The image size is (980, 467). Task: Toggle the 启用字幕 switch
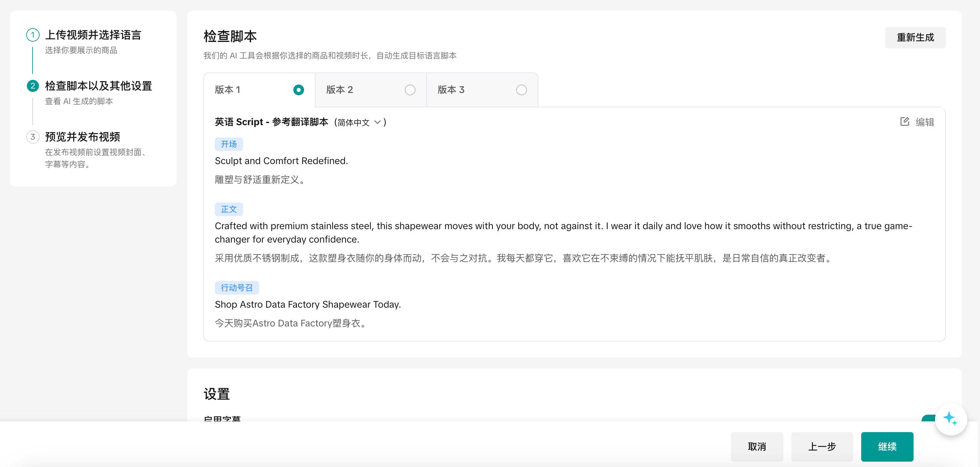928,418
